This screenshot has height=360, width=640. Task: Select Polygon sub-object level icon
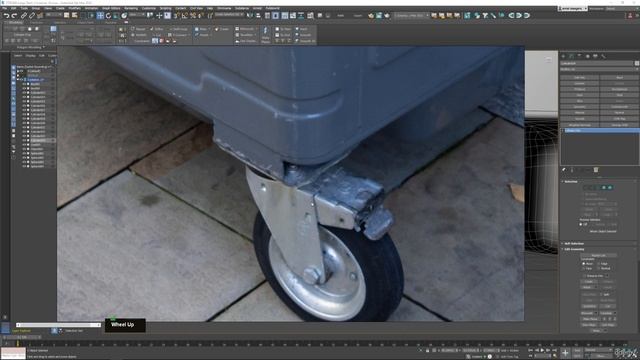[x=604, y=187]
